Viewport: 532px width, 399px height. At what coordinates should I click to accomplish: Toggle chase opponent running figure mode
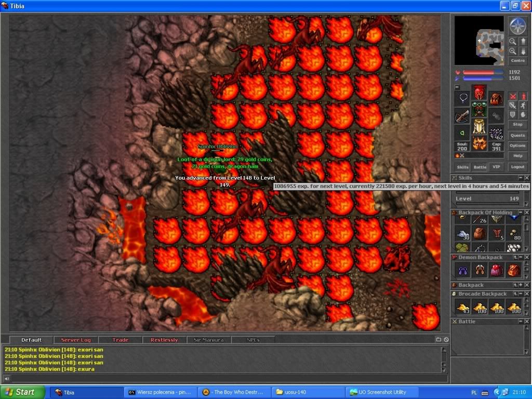point(523,105)
